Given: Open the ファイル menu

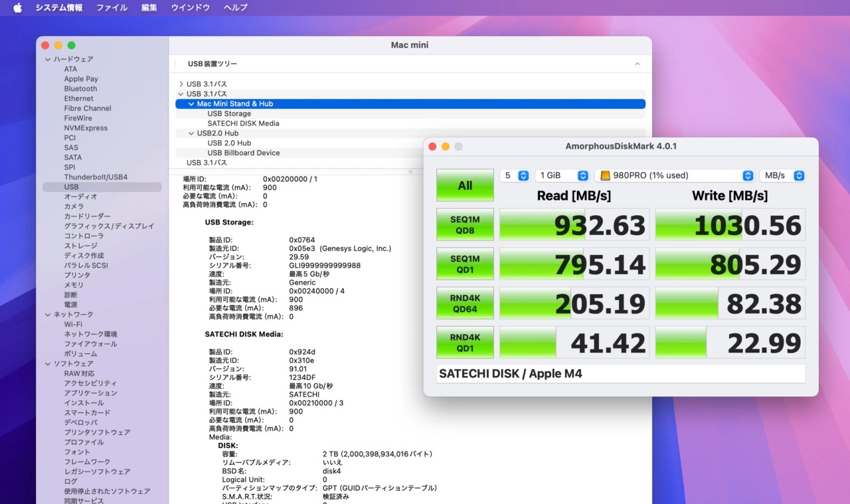Looking at the screenshot, I should click(112, 8).
